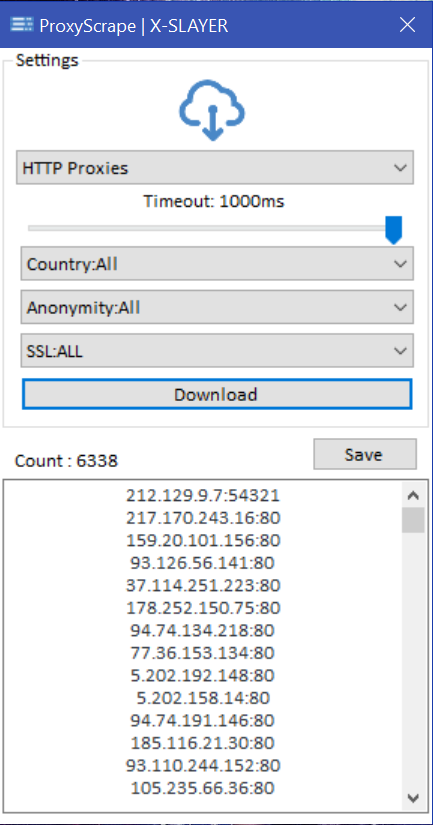Image resolution: width=433 pixels, height=825 pixels.
Task: Click the timeout slider handle
Action: (393, 229)
